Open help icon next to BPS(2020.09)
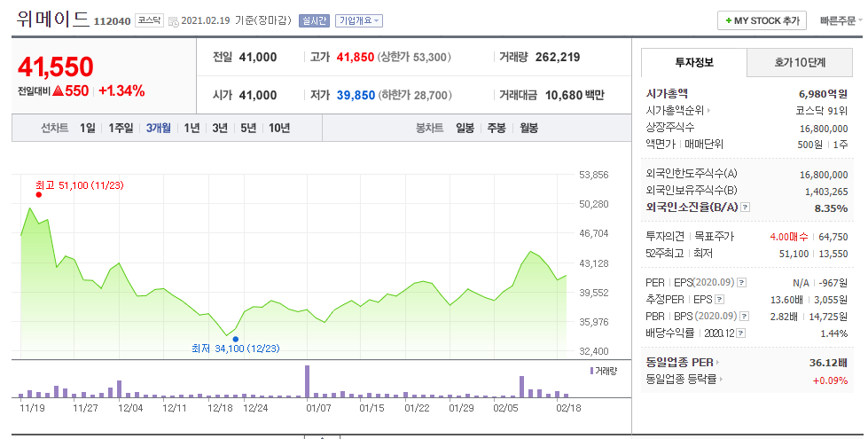The image size is (868, 439). pyautogui.click(x=745, y=317)
